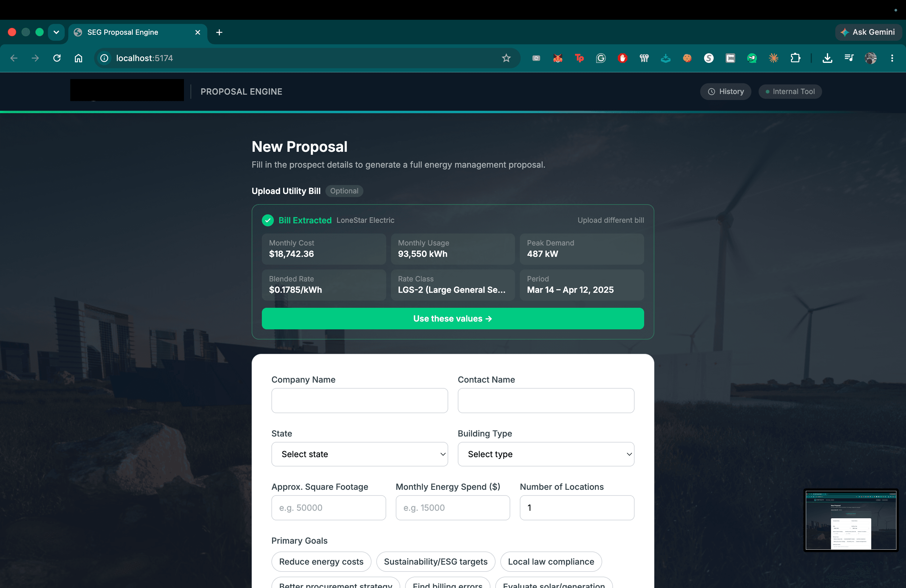Click the Contact Name input field
The width and height of the screenshot is (906, 588).
tap(546, 401)
